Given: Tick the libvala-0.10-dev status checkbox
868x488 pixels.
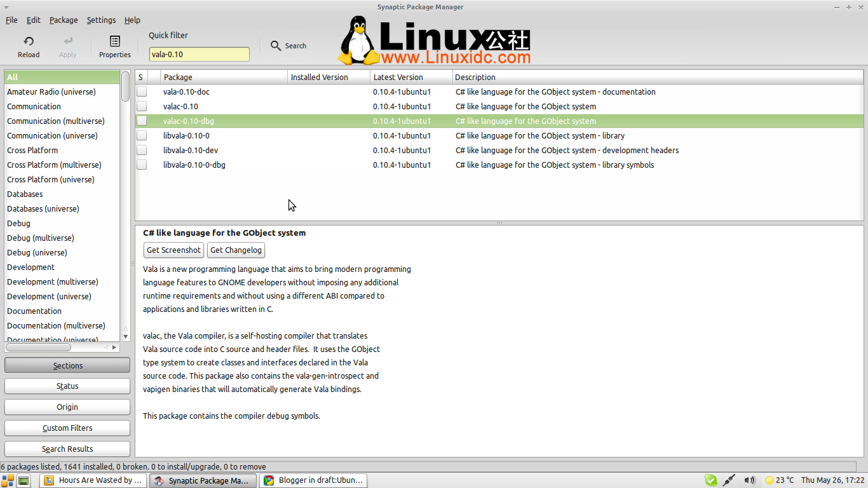Looking at the screenshot, I should click(142, 151).
